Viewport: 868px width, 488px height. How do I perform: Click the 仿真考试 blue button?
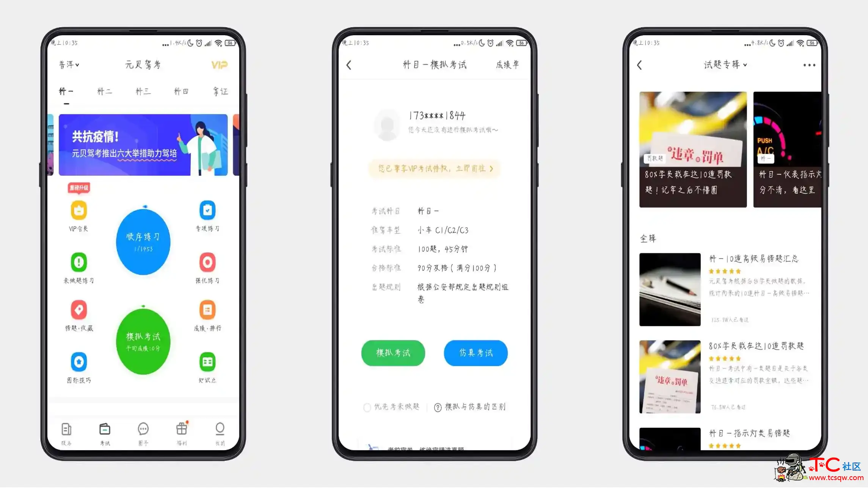point(475,352)
